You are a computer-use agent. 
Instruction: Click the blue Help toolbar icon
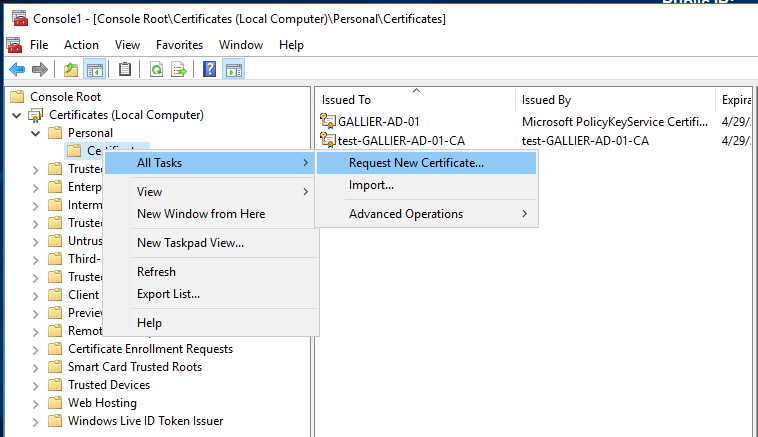coord(209,70)
